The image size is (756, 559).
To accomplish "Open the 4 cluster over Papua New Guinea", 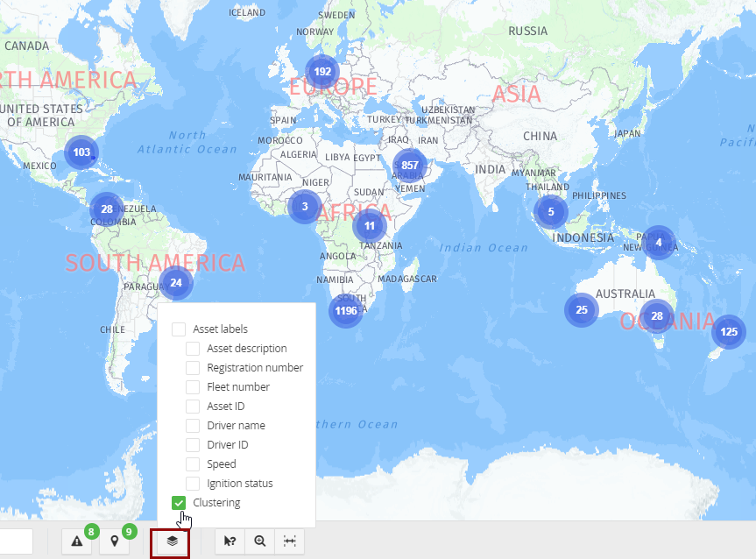I will [x=659, y=243].
